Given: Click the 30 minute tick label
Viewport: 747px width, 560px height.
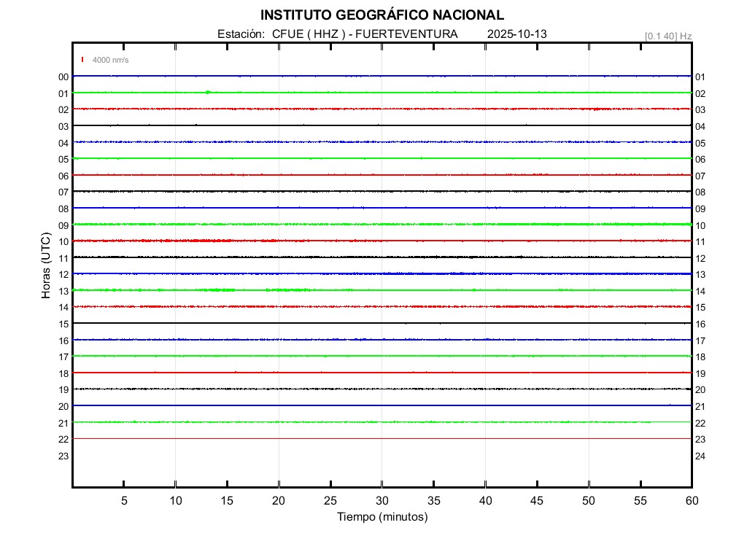Looking at the screenshot, I should pos(382,501).
